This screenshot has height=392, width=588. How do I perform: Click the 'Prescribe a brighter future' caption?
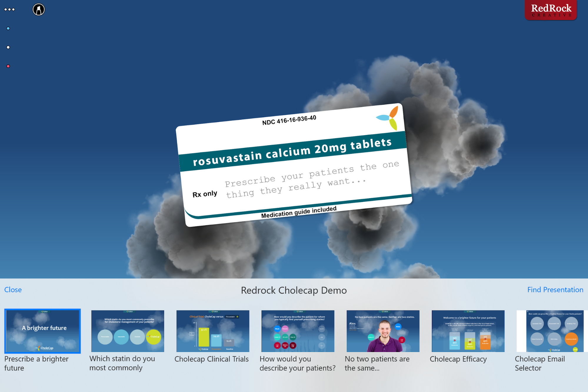coord(36,363)
